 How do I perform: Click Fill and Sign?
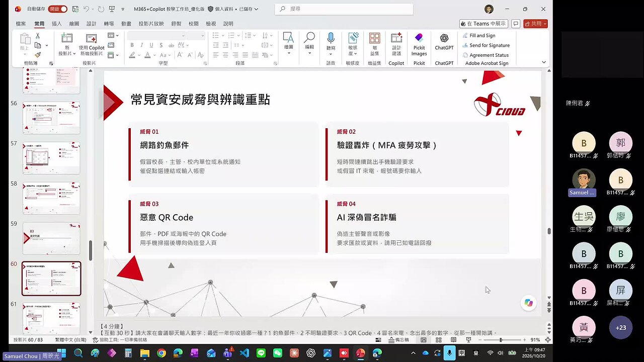pyautogui.click(x=478, y=36)
